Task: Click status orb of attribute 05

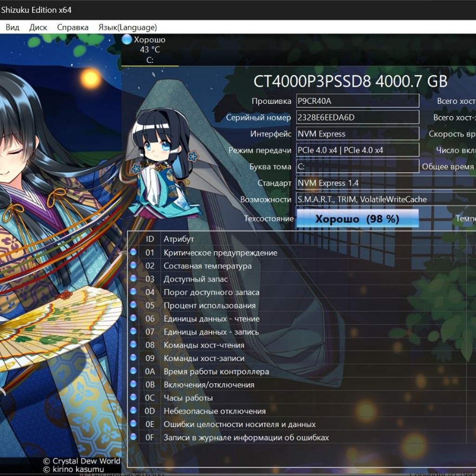Action: 133,305
